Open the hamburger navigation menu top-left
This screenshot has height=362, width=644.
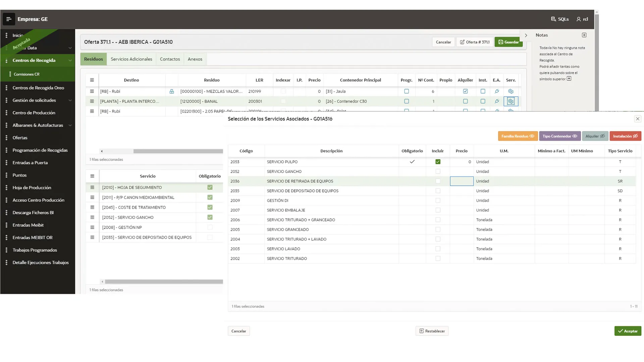coord(9,19)
